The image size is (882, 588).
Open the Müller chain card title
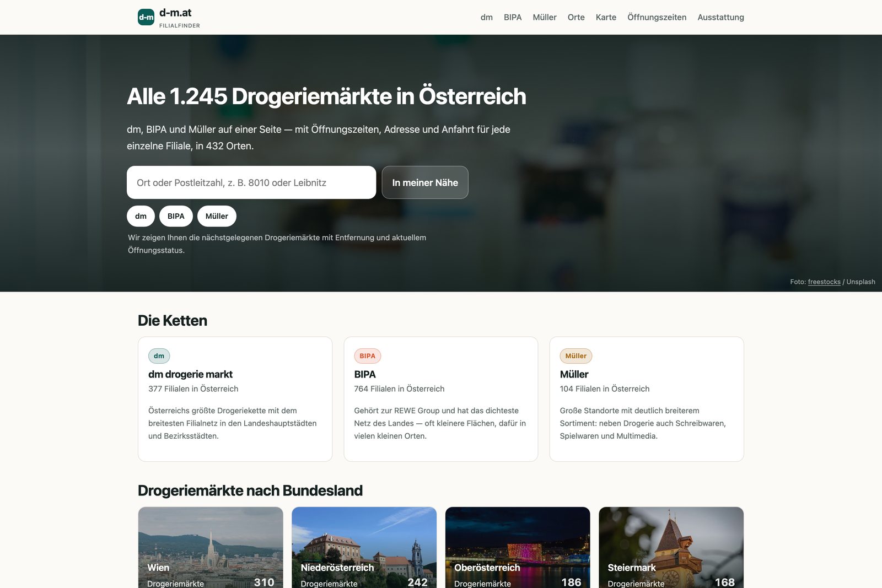[574, 374]
